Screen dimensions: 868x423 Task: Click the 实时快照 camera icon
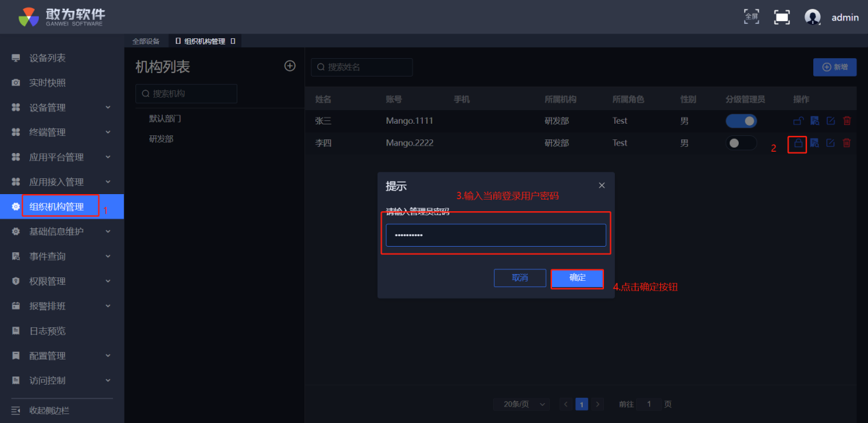click(16, 83)
